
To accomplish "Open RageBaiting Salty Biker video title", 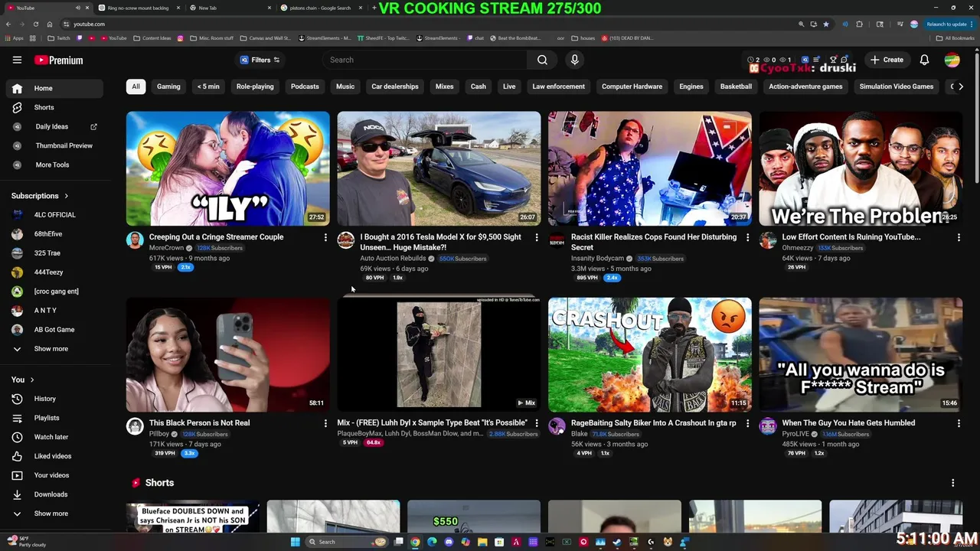I will 653,422.
